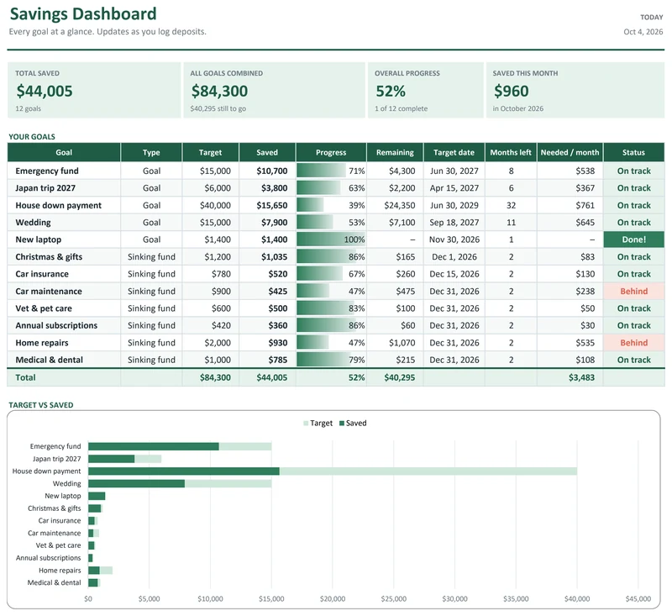Select the New laptop goal cell

pos(64,240)
